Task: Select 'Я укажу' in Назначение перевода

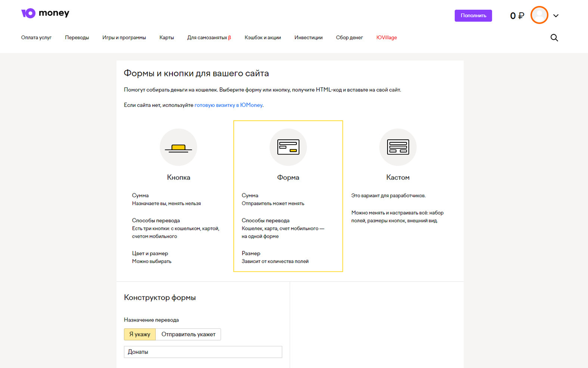Action: pos(139,334)
